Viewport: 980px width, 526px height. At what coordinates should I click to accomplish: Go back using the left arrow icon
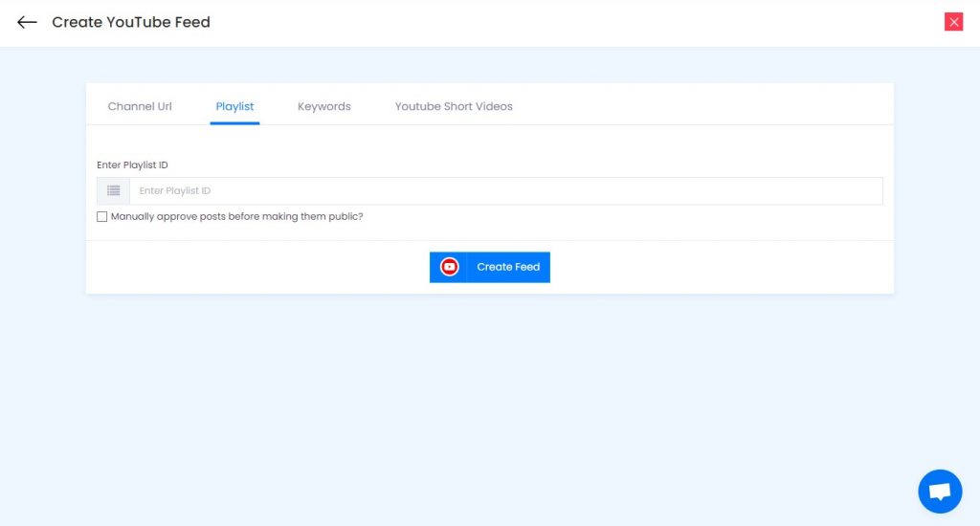point(27,23)
